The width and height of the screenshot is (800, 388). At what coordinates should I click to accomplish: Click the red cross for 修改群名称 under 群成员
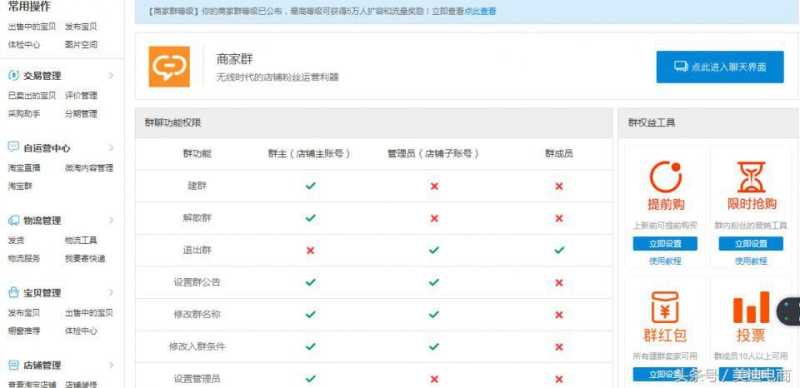point(559,315)
